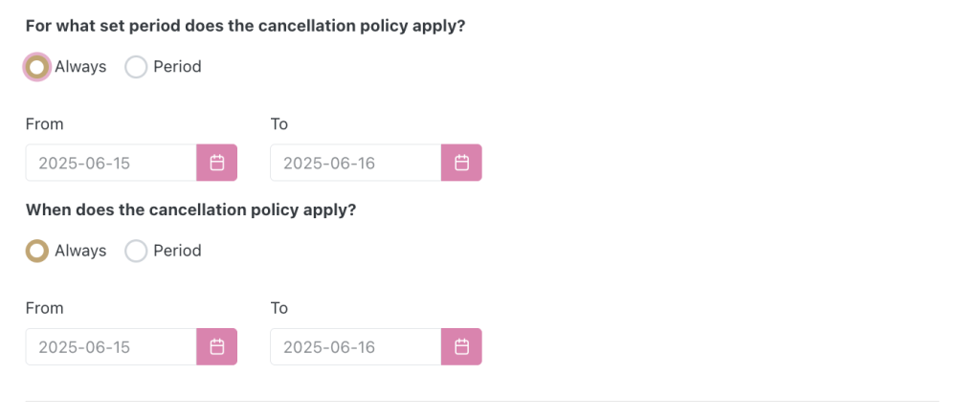Viewport: 980px width, 419px height.
Task: Click the first section's To date field
Action: click(355, 163)
